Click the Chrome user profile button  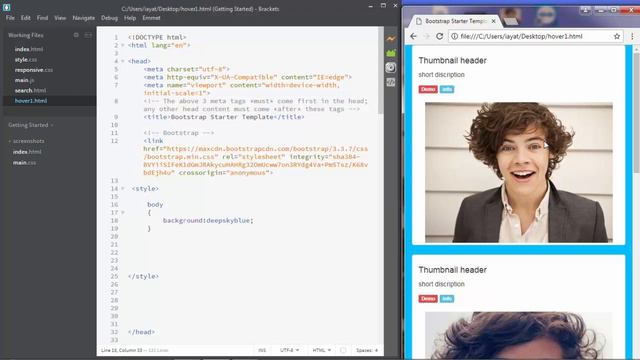585,10
